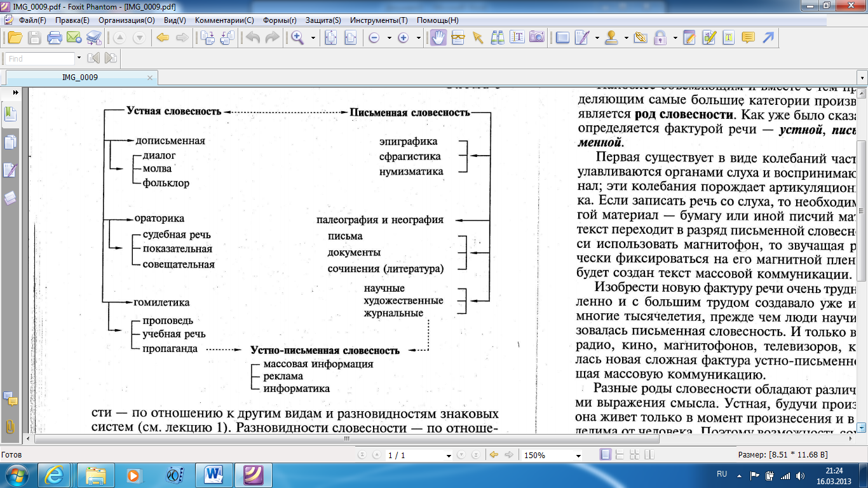Select the magnifier Zoom In tool

tap(297, 37)
